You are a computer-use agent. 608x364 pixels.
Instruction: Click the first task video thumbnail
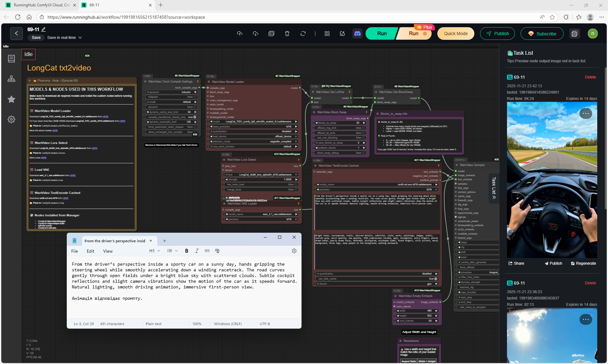552,180
